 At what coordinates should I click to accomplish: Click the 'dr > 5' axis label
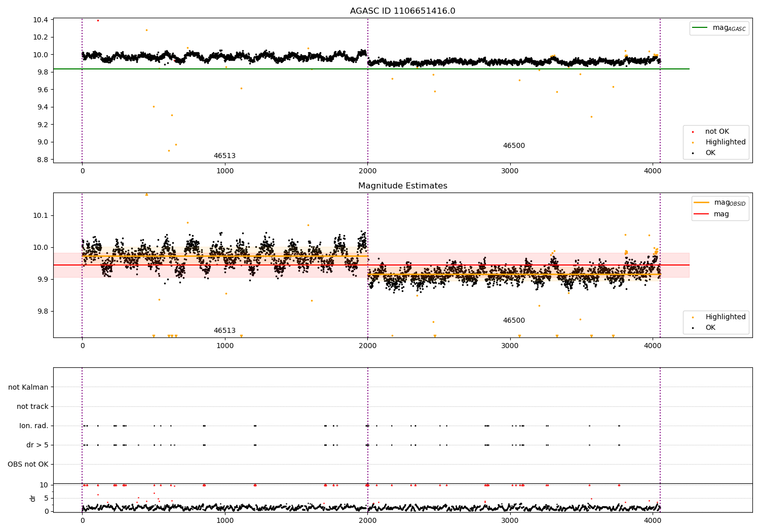coord(37,445)
